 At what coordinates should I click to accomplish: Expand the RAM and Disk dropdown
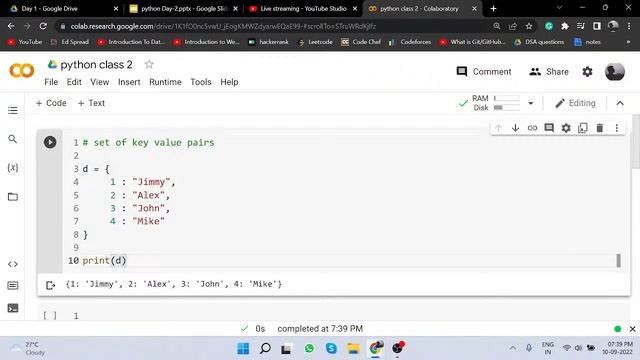[x=531, y=103]
